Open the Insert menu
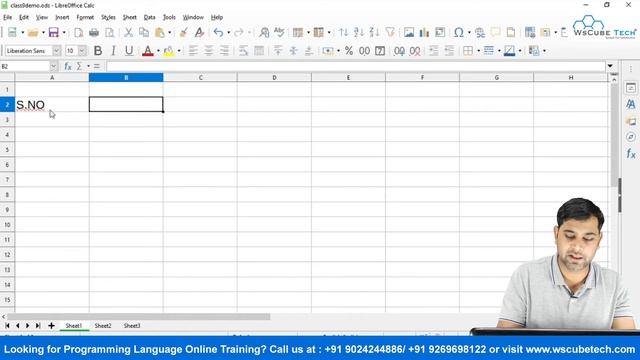This screenshot has width=640, height=360. [x=62, y=17]
